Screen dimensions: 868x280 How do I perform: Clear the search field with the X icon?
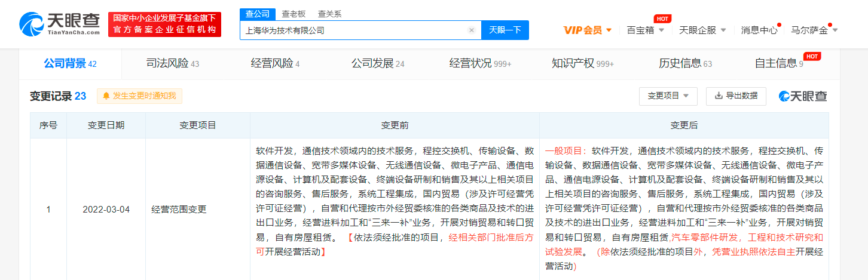tap(471, 30)
